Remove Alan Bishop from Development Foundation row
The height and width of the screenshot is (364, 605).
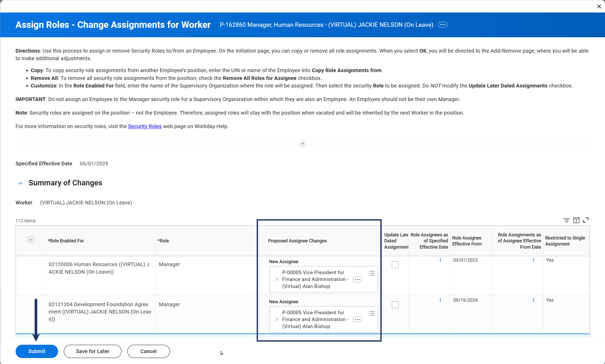coord(277,319)
